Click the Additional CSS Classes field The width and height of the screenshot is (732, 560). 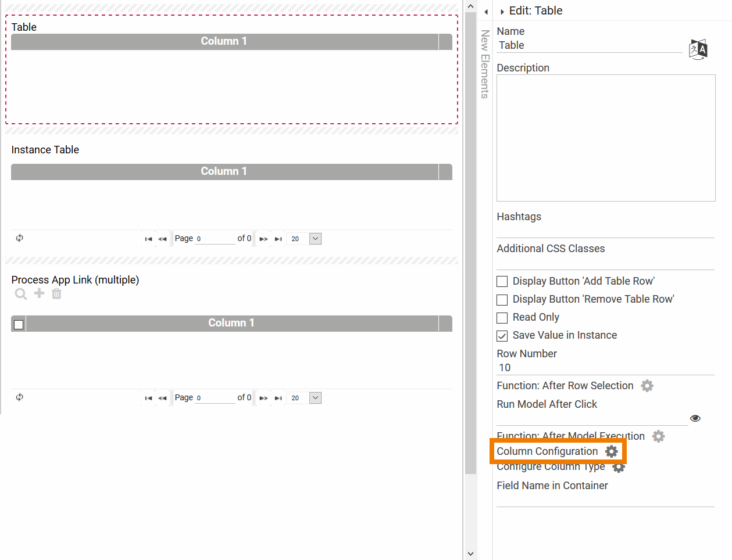pos(606,263)
